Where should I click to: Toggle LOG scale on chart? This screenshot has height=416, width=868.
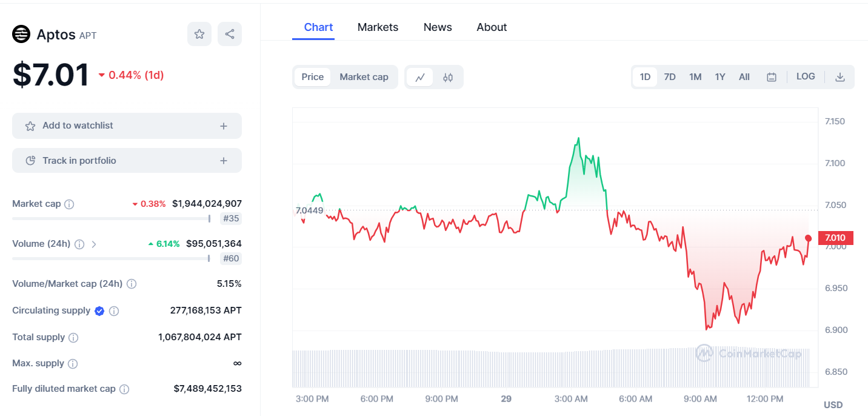(x=806, y=76)
